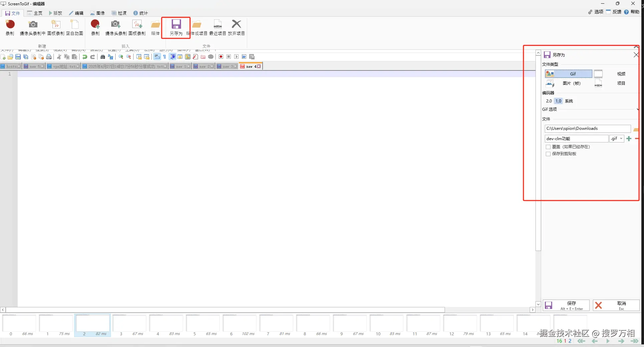Select frame 0 thumbnail (66 ms)
Screen dimensions: 644x347
pos(19,325)
